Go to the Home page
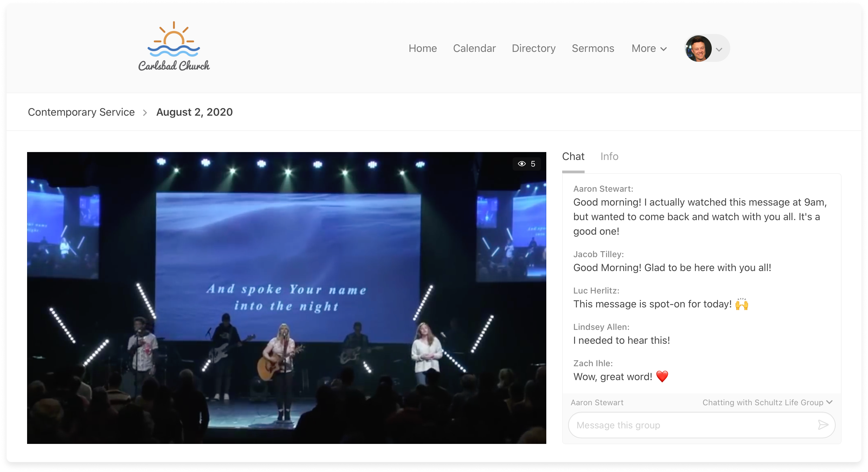 tap(422, 49)
